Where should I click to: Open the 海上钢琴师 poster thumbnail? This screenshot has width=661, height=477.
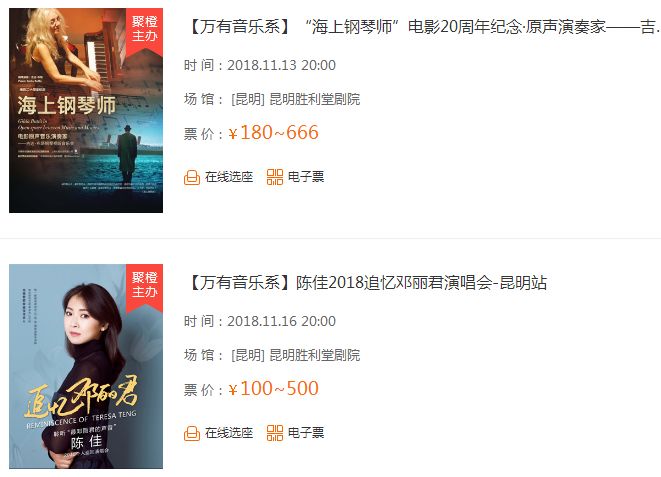click(86, 110)
